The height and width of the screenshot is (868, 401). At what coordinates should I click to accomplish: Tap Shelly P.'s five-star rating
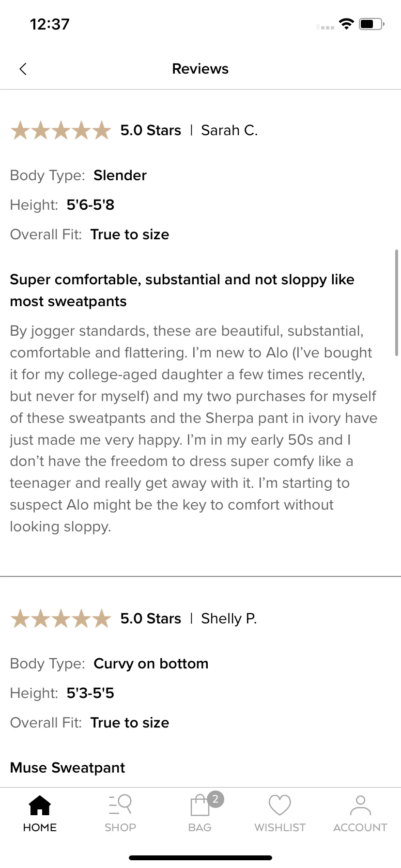(x=61, y=619)
